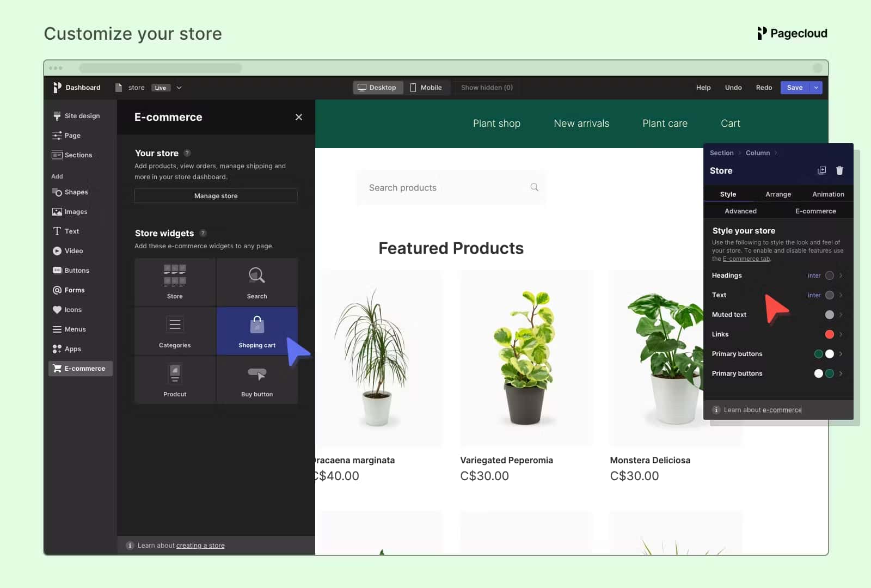Pick the Muted text gray swatch
Screen dimensions: 871x588
coord(830,315)
